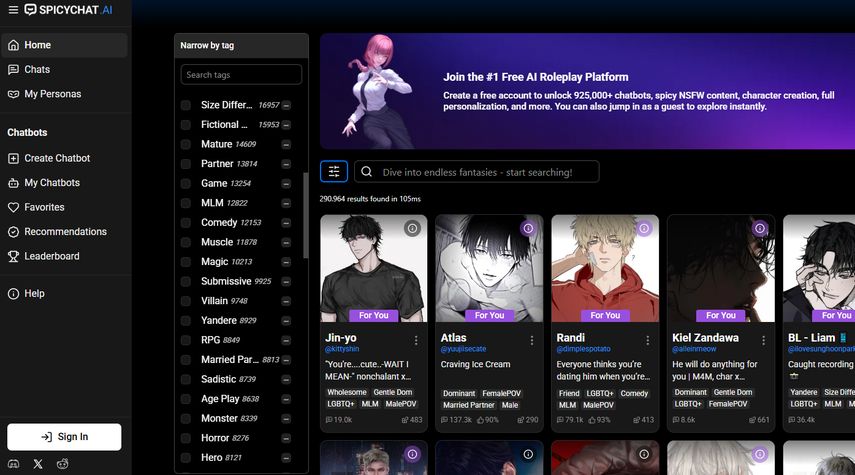Exclude the Villain tag with minus icon
The image size is (855, 475).
pyautogui.click(x=286, y=302)
